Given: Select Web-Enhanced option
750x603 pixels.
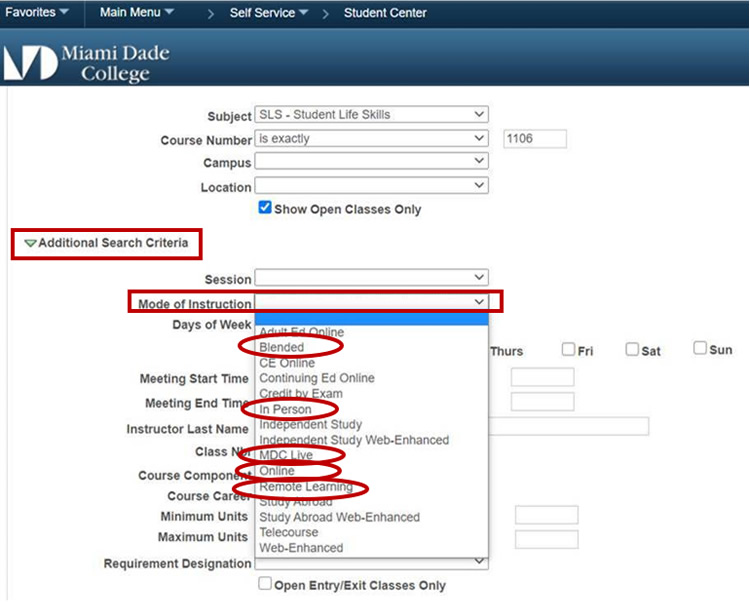Looking at the screenshot, I should pyautogui.click(x=301, y=548).
